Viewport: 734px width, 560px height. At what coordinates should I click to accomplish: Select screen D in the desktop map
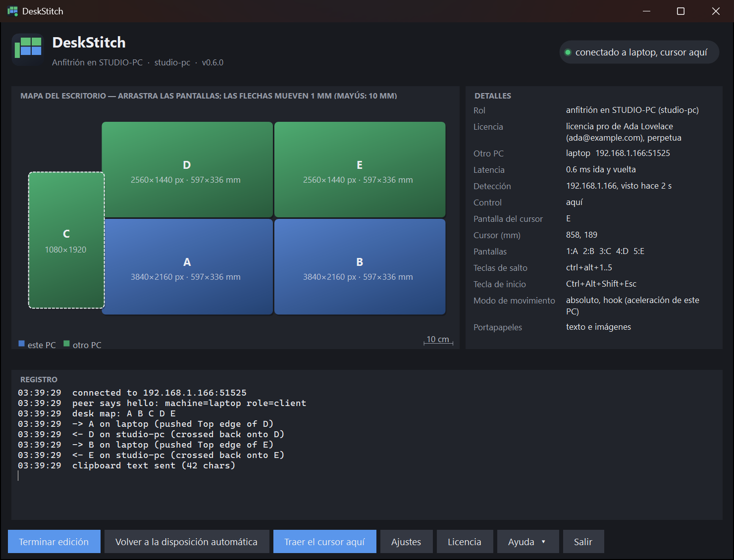187,169
